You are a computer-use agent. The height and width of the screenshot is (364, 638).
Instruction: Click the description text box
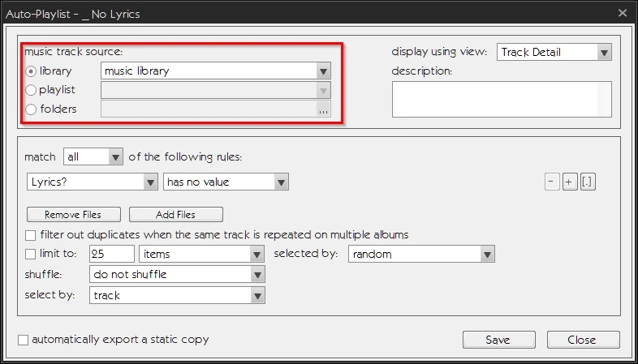(x=501, y=99)
